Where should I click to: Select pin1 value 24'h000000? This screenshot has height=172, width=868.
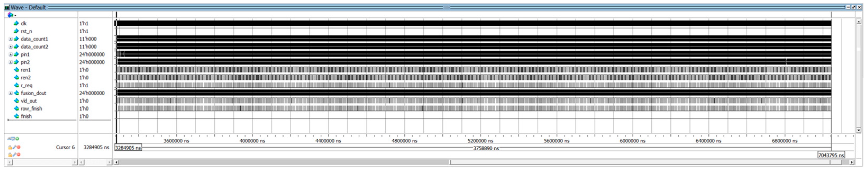pos(92,54)
